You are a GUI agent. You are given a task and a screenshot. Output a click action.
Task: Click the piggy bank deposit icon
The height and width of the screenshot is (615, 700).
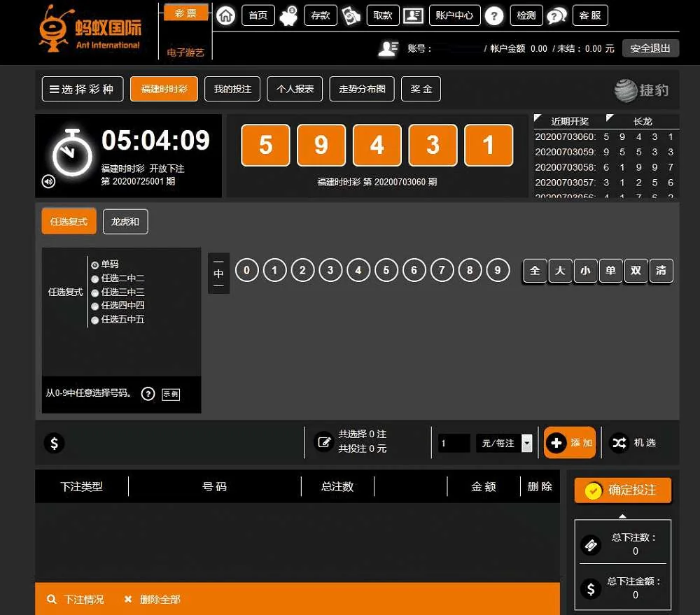tap(288, 15)
